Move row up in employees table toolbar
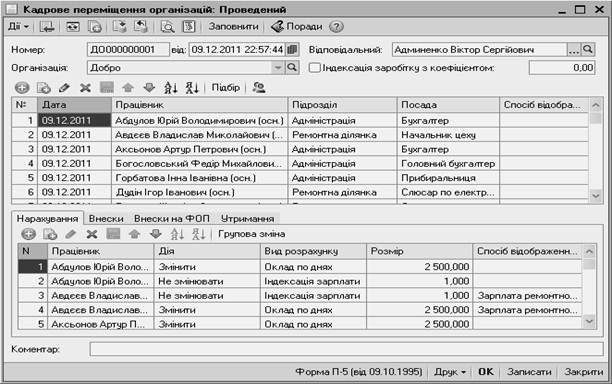 pyautogui.click(x=128, y=87)
